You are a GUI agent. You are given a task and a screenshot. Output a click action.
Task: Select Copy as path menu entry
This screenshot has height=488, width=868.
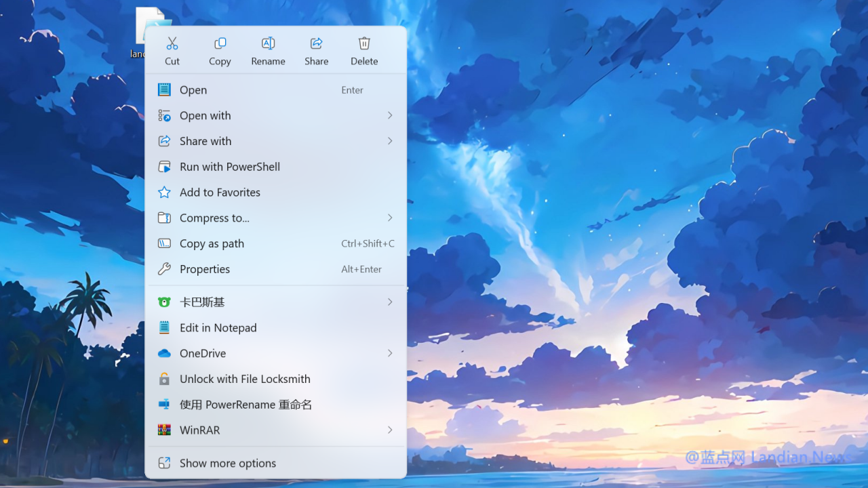pyautogui.click(x=212, y=244)
